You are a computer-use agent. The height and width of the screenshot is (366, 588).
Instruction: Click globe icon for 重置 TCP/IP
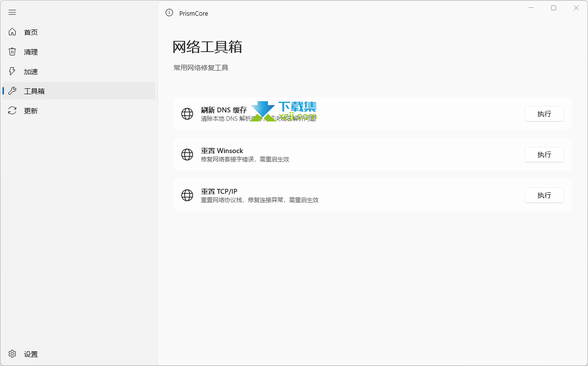(x=187, y=195)
